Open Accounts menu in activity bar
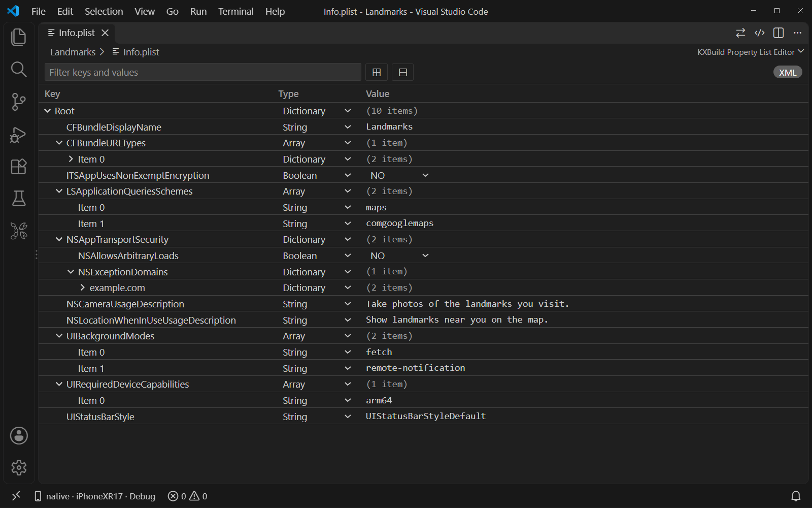Viewport: 812px width, 508px height. tap(19, 435)
